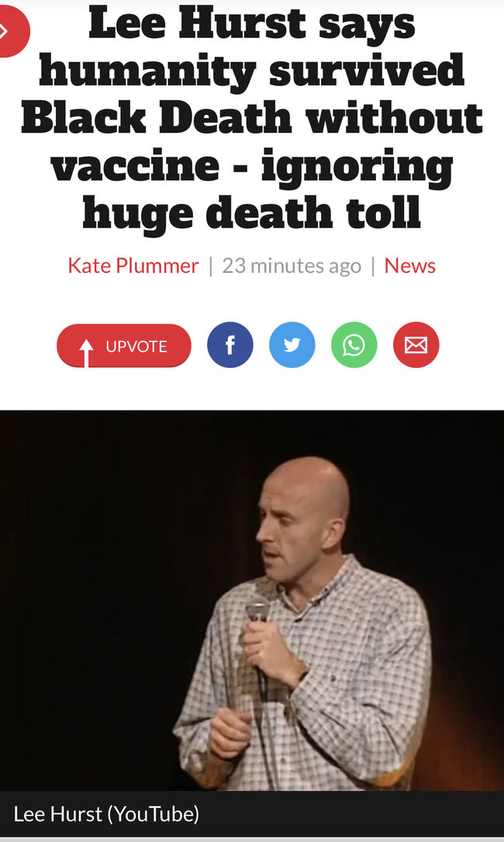504x842 pixels.
Task: Share the article on Facebook
Action: (230, 345)
